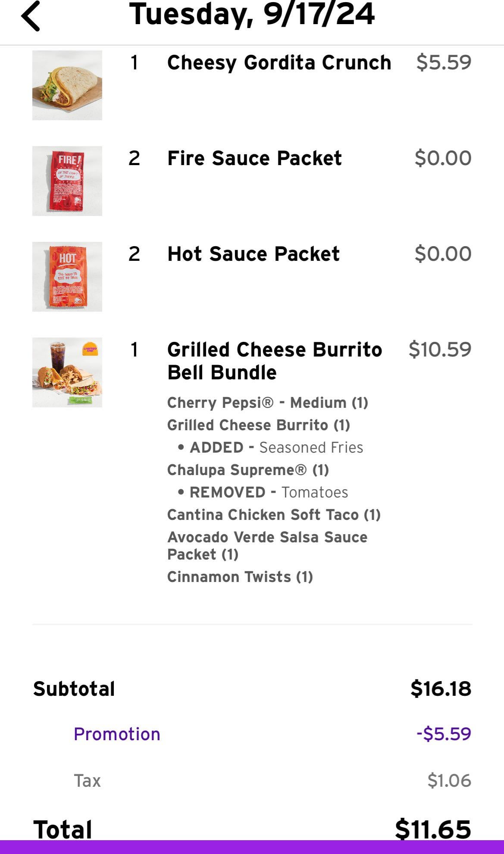Viewport: 504px width, 854px height.
Task: Tap the purple bar at the bottom
Action: [x=252, y=847]
